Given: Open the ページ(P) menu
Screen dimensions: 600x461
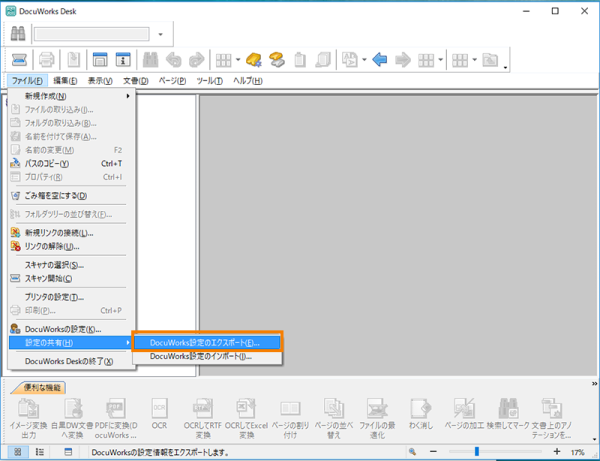Looking at the screenshot, I should (172, 81).
